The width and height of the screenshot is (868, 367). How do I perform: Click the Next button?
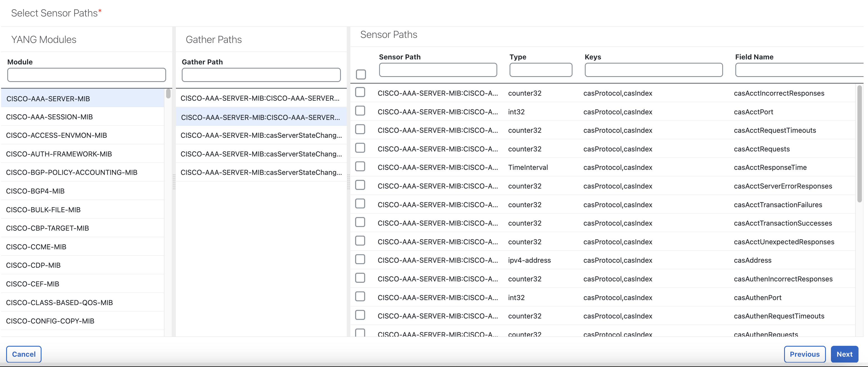[844, 354]
